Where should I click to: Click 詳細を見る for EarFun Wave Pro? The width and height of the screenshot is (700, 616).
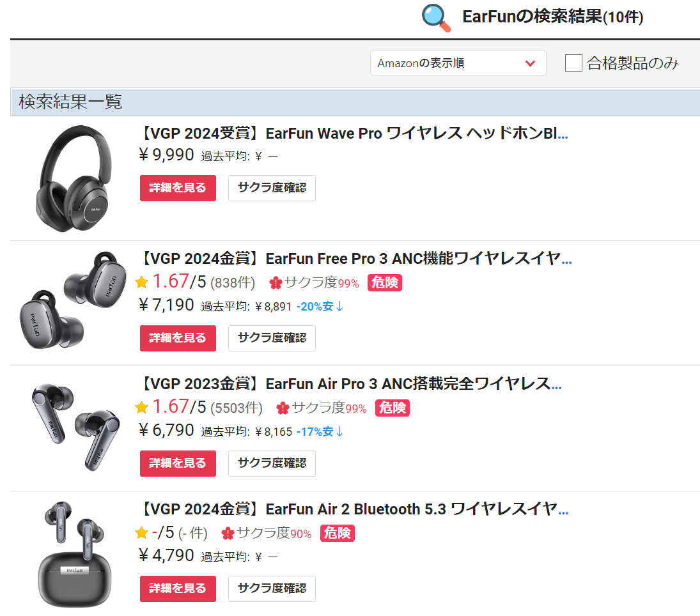click(178, 188)
